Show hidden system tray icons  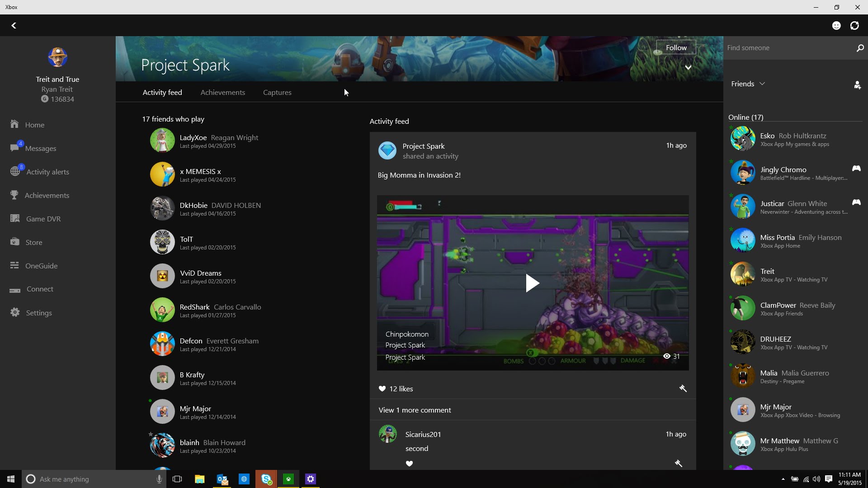tap(783, 479)
